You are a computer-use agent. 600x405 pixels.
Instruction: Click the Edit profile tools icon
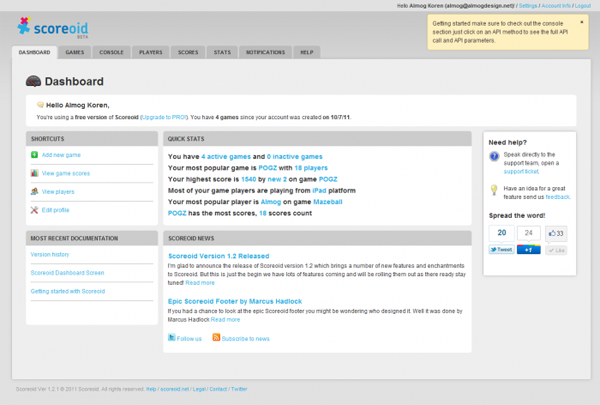click(x=34, y=209)
